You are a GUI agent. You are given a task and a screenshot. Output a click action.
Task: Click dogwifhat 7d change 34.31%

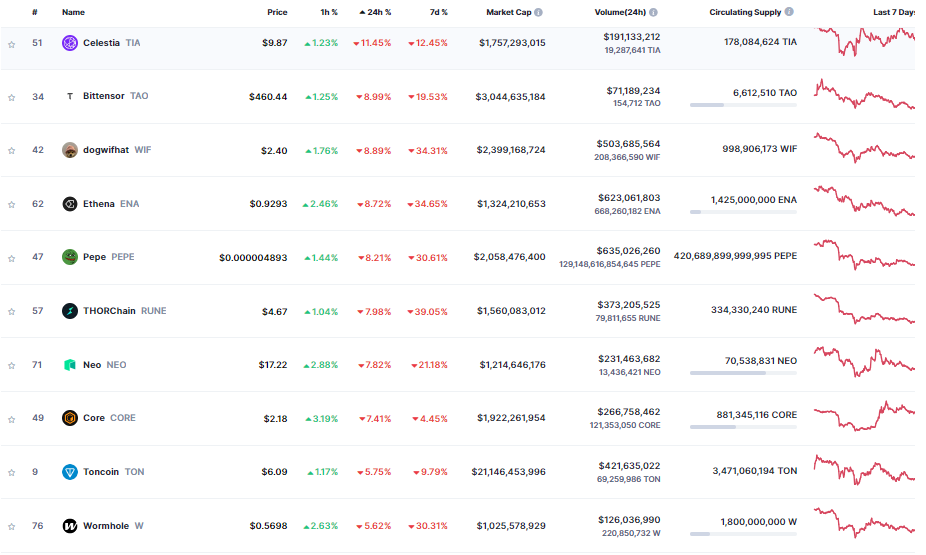428,151
